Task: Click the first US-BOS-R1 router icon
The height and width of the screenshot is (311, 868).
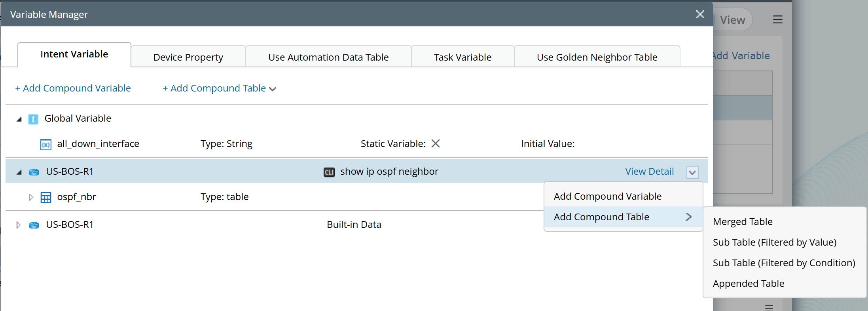Action: click(x=34, y=172)
